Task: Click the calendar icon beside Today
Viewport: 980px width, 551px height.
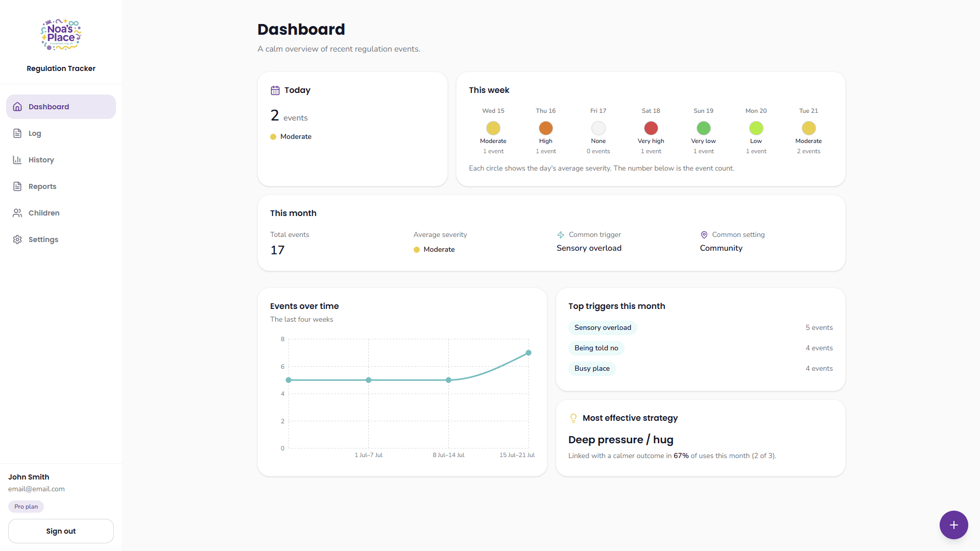Action: (275, 90)
